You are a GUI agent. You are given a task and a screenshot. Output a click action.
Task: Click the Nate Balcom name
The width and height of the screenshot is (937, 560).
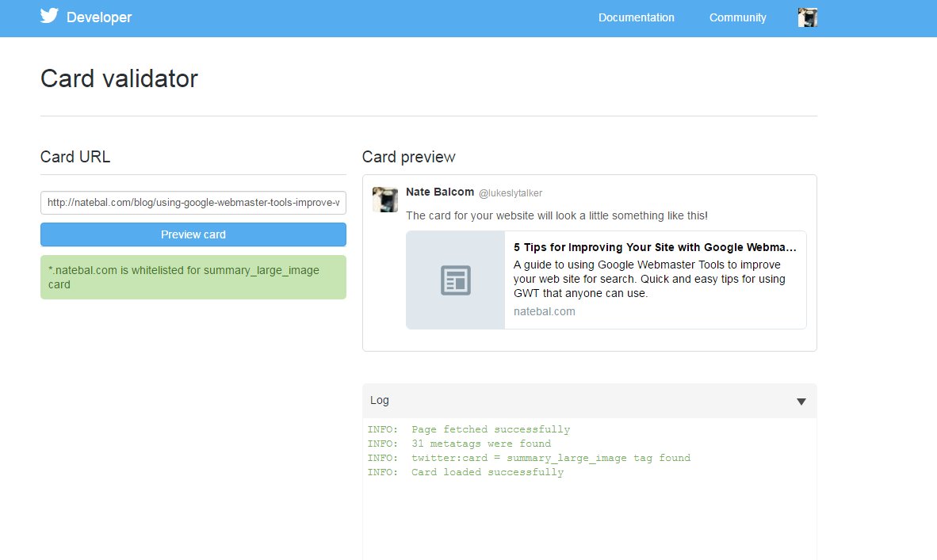point(440,192)
